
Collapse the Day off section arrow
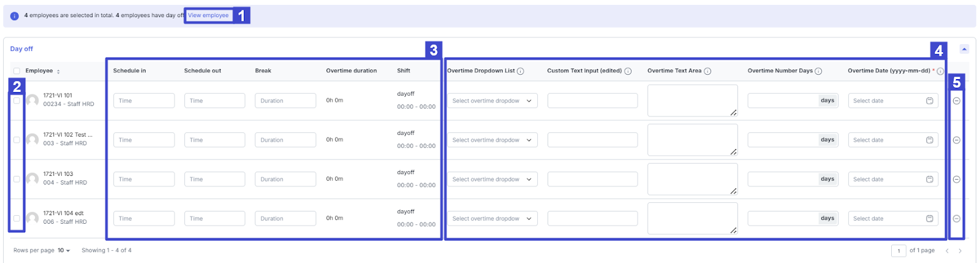[964, 49]
